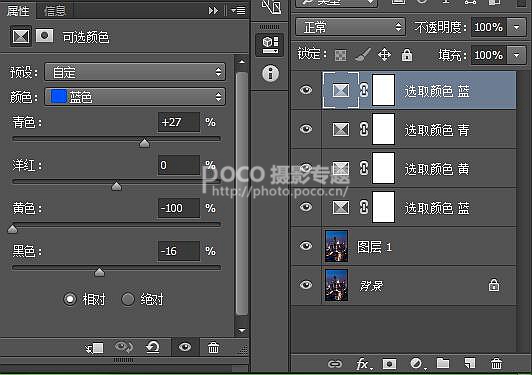Viewport: 532px width, 375px height.
Task: Add a layer style with fx icon
Action: pyautogui.click(x=363, y=364)
